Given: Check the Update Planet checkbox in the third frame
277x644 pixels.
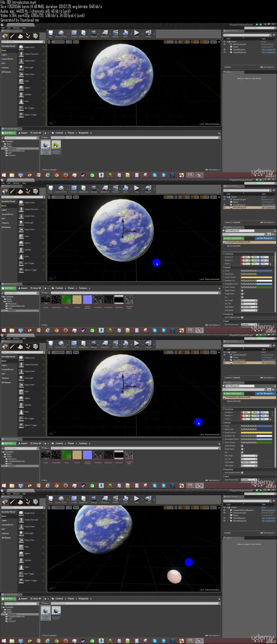Looking at the screenshot, I should coord(242,446).
